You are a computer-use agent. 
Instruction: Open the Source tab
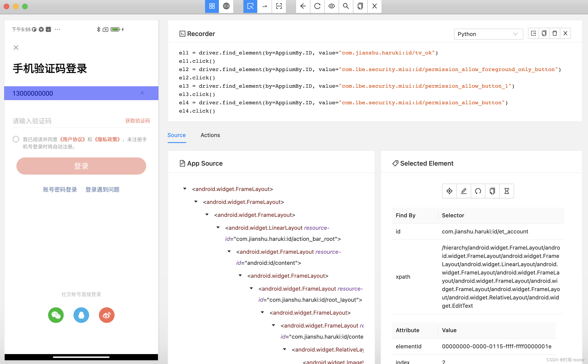coord(176,135)
